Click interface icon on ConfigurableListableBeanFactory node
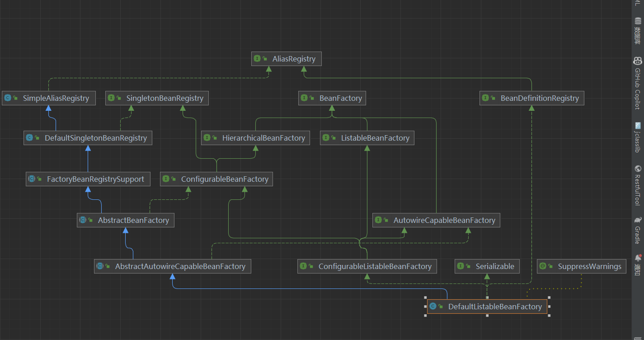This screenshot has height=340, width=644. [303, 266]
